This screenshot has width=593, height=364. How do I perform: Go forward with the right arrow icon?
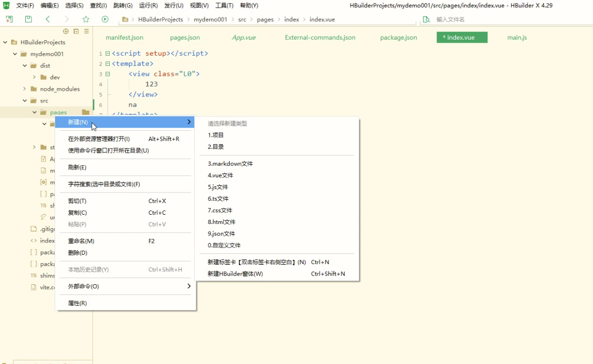pos(66,19)
